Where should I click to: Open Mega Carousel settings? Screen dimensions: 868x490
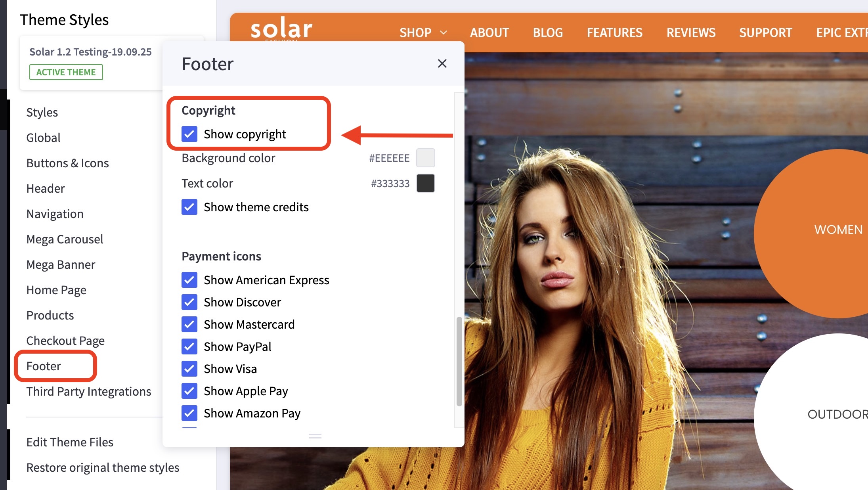click(x=65, y=239)
